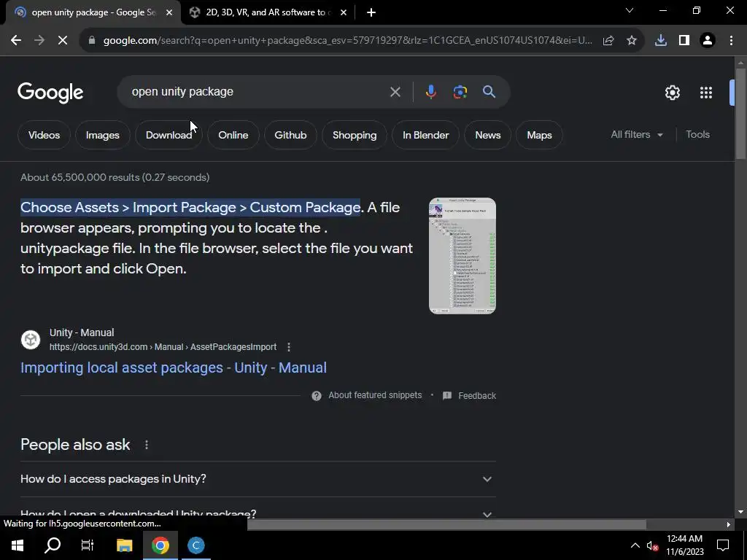Open Chrome downloads icon

coord(661,41)
